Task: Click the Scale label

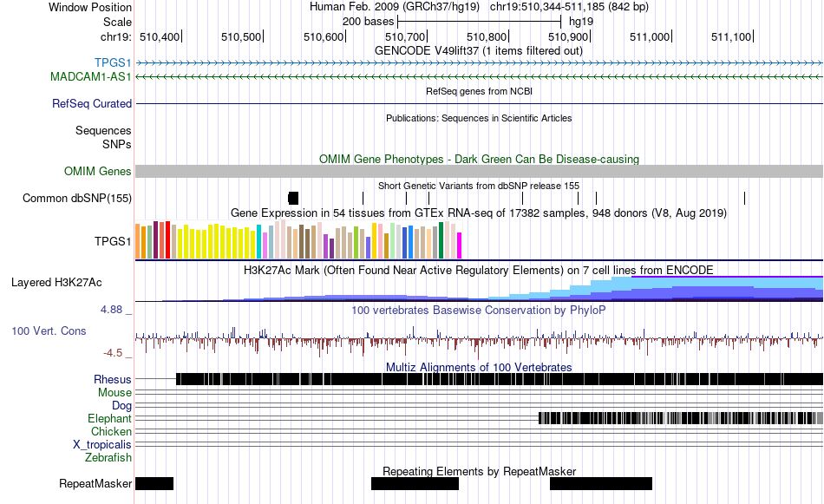Action: (x=117, y=22)
